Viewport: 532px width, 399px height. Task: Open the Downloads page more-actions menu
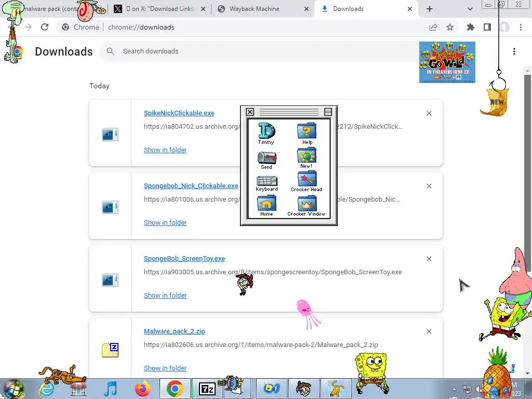tap(514, 51)
